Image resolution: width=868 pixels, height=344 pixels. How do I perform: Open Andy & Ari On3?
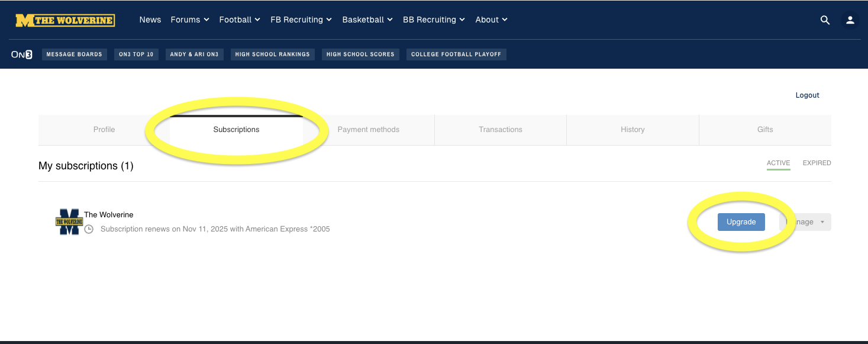click(x=194, y=54)
